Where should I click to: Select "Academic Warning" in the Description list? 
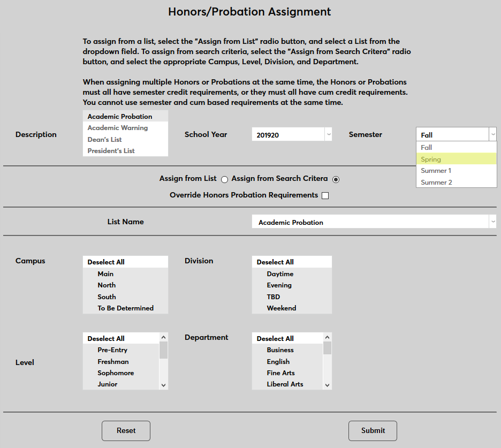point(117,128)
